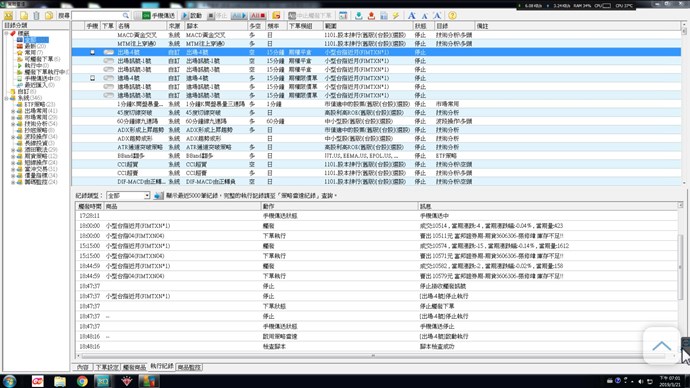Image resolution: width=690 pixels, height=388 pixels.
Task: Click mobile phone icon in 出場-4號 row
Action: tap(92, 52)
